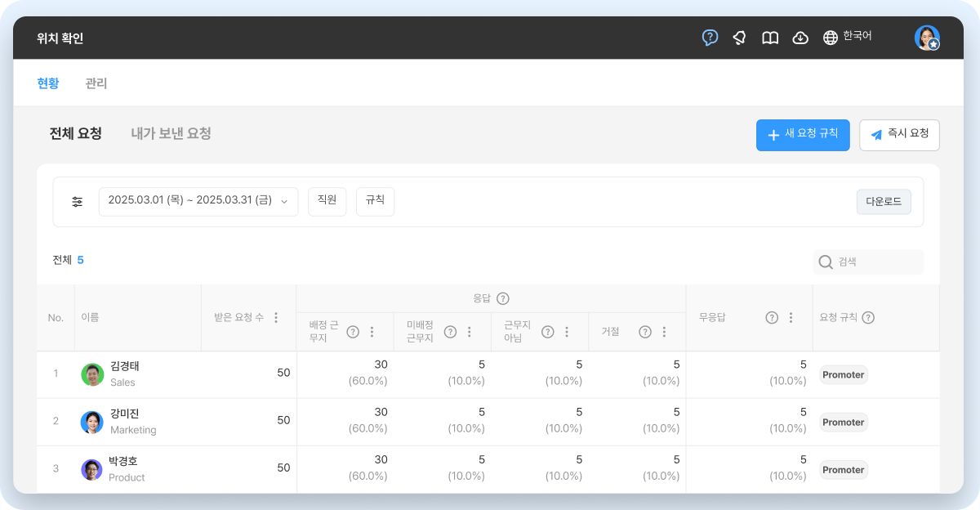Open the 받은 요청 수 column options menu

click(x=276, y=317)
